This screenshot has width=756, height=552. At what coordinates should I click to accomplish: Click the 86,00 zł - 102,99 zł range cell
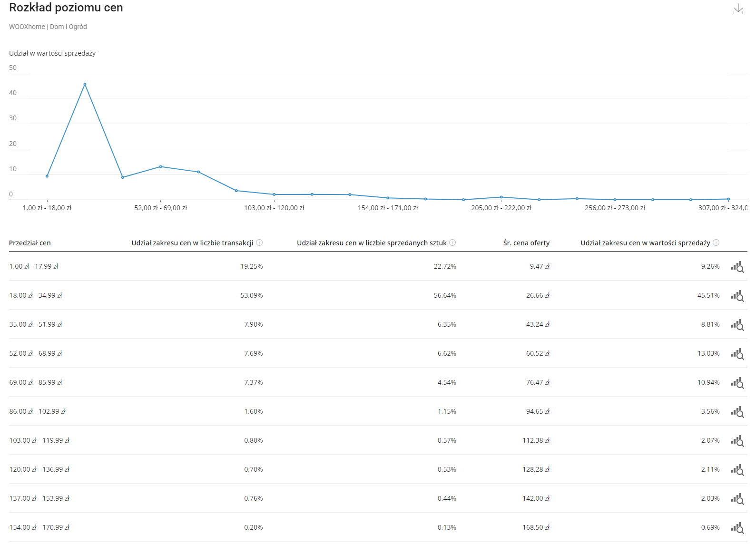38,411
